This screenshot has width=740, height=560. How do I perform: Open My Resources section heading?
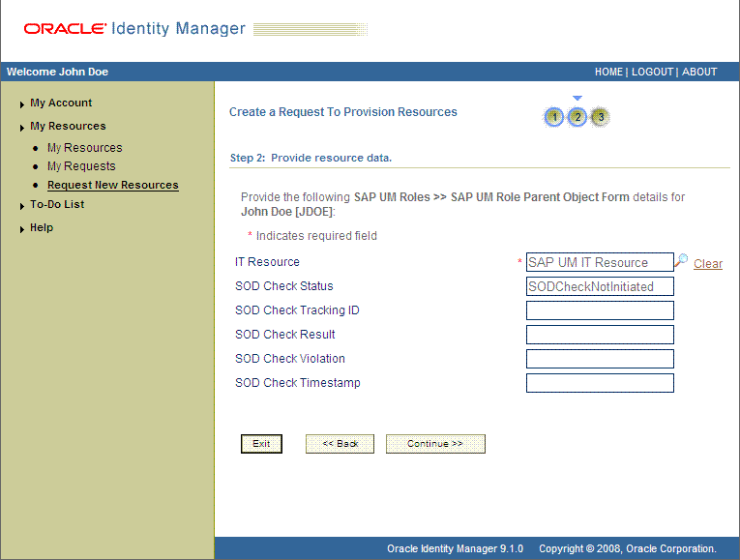(68, 126)
